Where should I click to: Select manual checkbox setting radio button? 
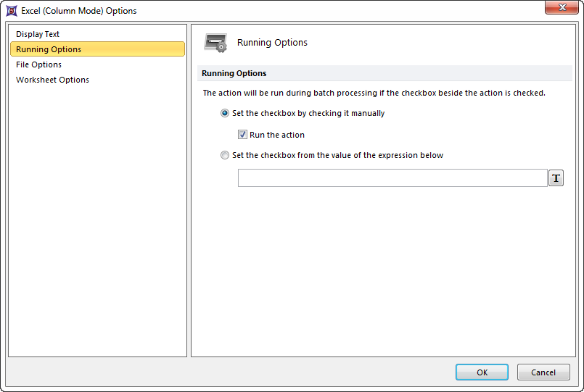click(225, 114)
